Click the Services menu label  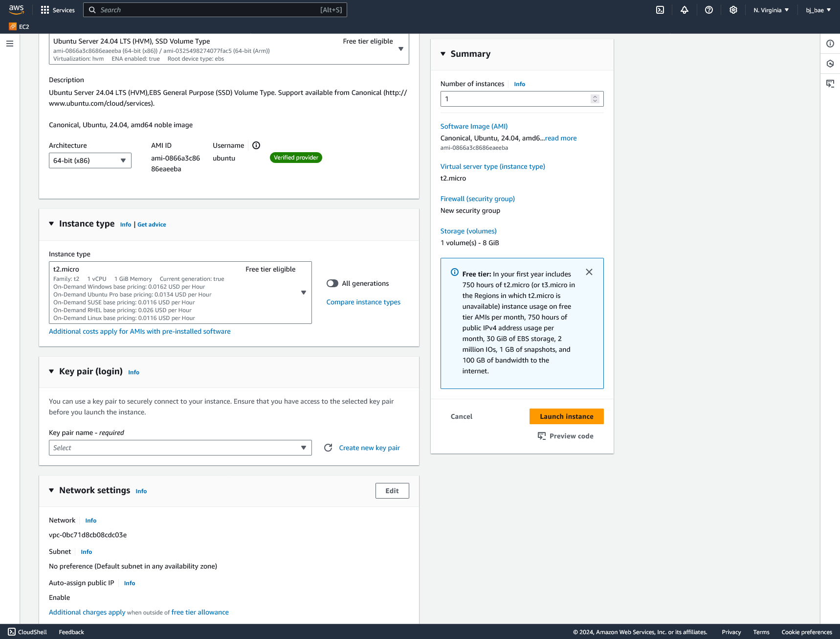coord(64,10)
